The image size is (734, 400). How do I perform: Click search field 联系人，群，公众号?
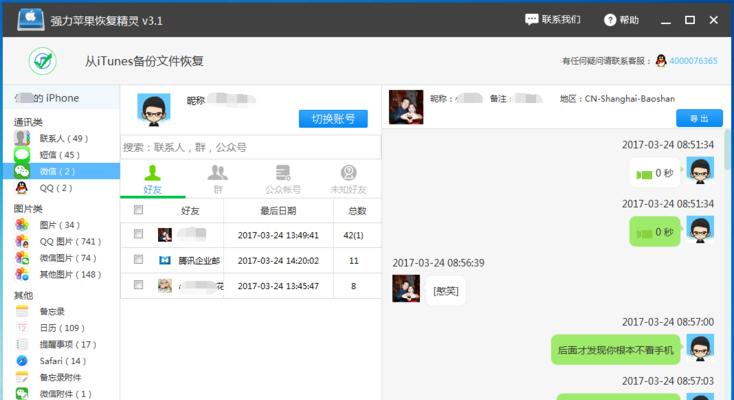click(251, 148)
